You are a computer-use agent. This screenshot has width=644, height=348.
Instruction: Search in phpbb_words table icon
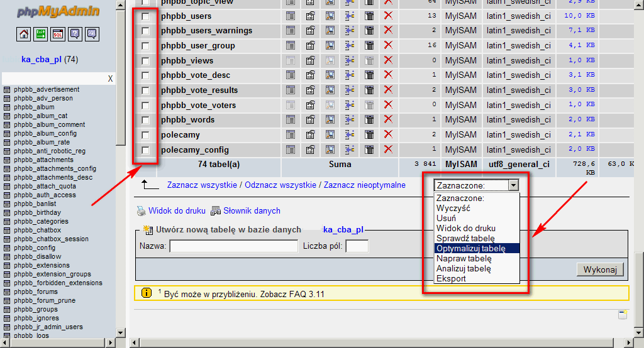point(330,120)
